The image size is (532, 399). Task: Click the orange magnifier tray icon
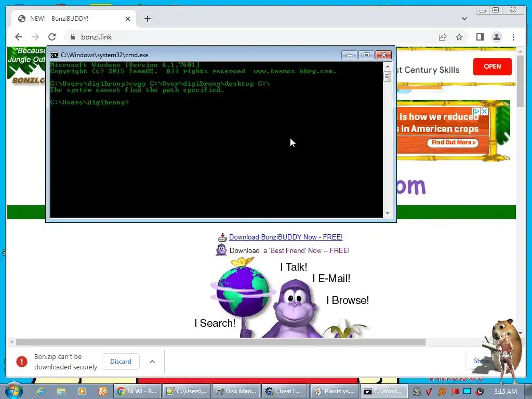coord(442,392)
